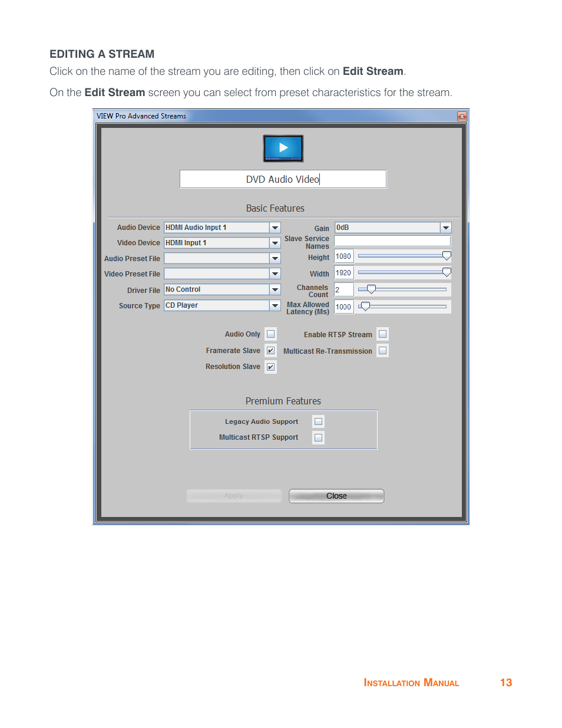Click the EDITING A STREAM heading
This screenshot has width=562, height=728.
tap(102, 54)
